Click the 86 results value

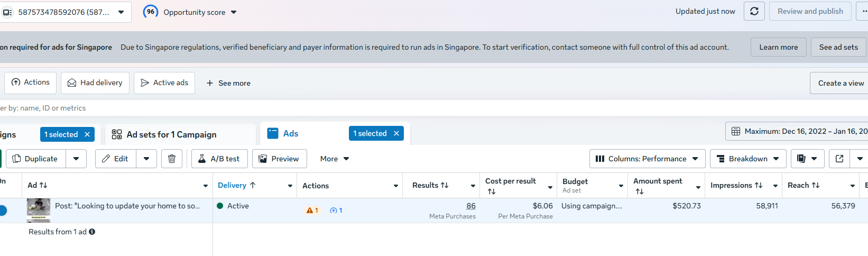coord(471,206)
